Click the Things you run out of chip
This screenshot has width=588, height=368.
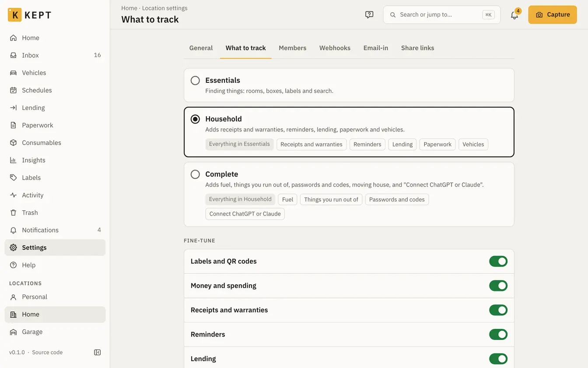pyautogui.click(x=331, y=200)
